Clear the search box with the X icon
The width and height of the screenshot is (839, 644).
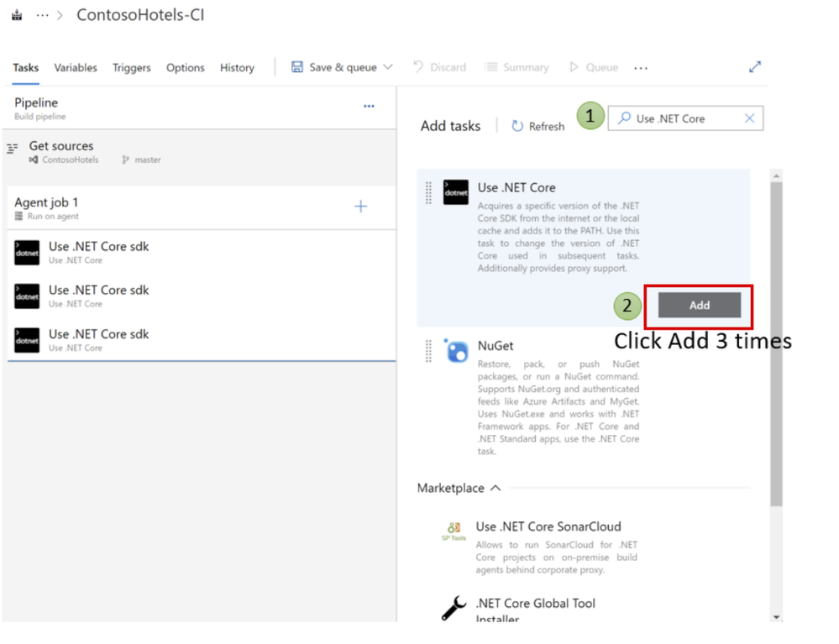749,118
